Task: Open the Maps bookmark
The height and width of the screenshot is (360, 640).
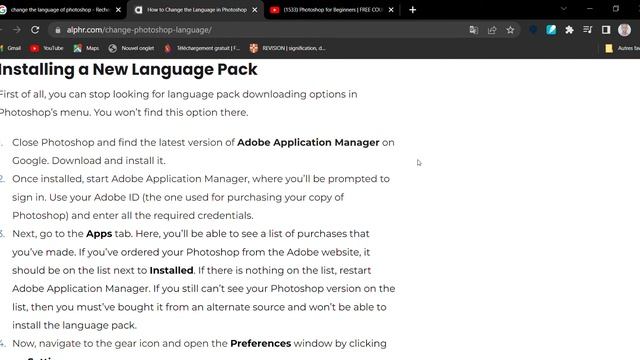Action: click(86, 48)
